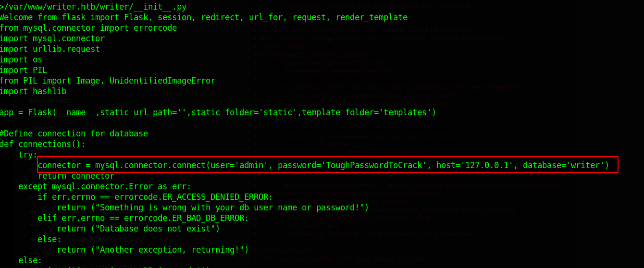Image resolution: width=644 pixels, height=268 pixels.
Task: Click the 'import urllib.request' line
Action: [x=50, y=49]
